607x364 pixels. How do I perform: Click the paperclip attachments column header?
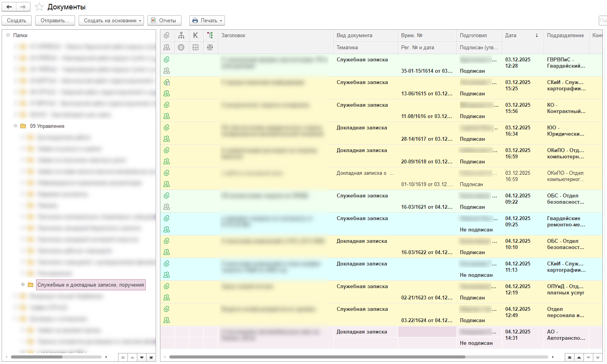point(167,35)
